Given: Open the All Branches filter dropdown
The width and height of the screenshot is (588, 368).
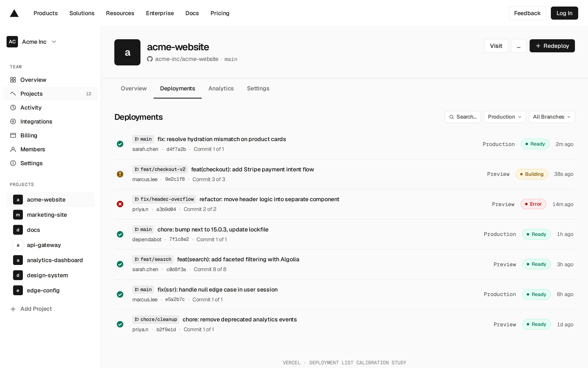Looking at the screenshot, I should click(552, 117).
